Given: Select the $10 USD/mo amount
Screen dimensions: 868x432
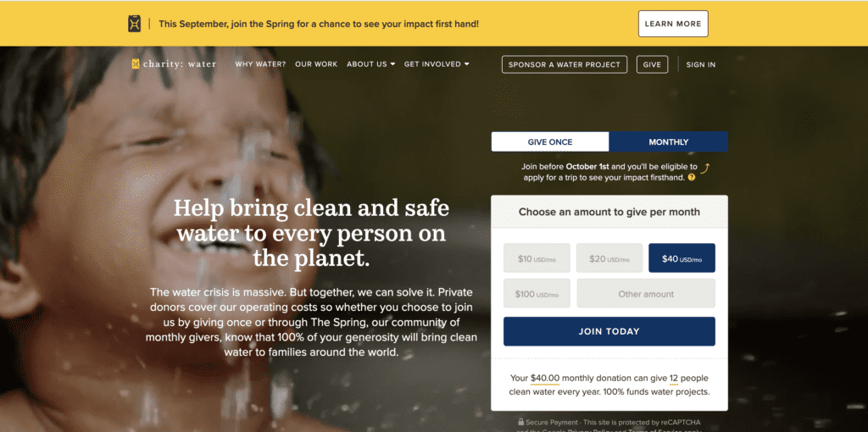Looking at the screenshot, I should pyautogui.click(x=537, y=258).
